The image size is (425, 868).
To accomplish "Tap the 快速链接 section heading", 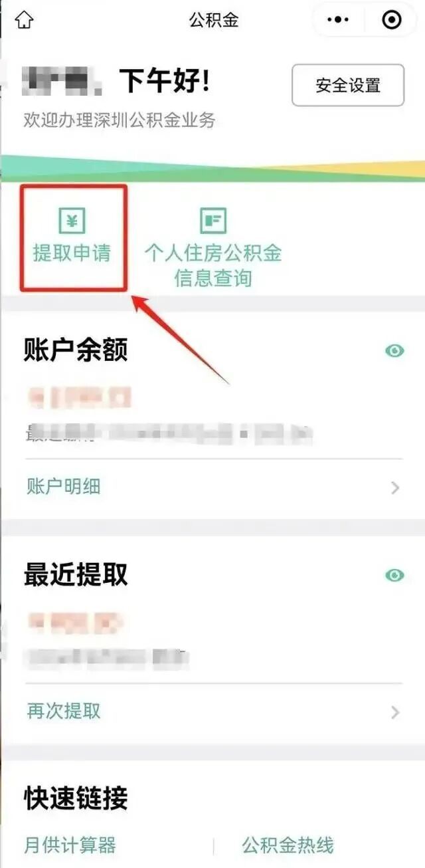I will coord(76,798).
